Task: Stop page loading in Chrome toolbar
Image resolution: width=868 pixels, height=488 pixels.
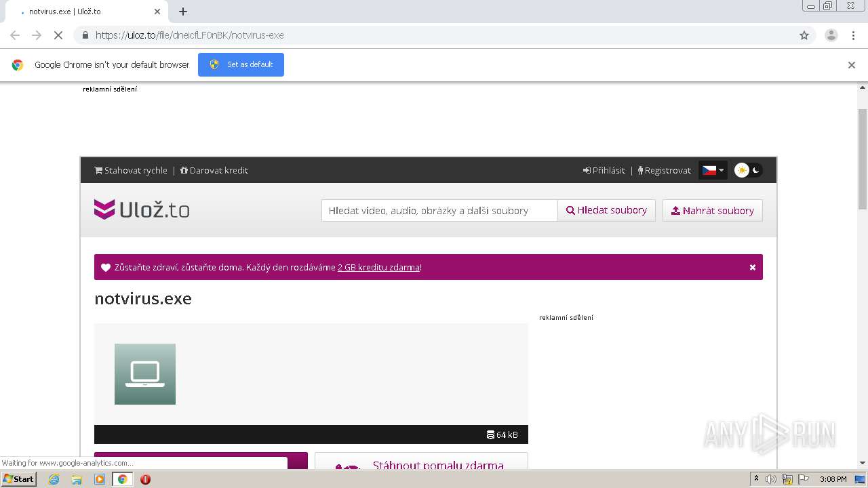Action: [x=58, y=35]
